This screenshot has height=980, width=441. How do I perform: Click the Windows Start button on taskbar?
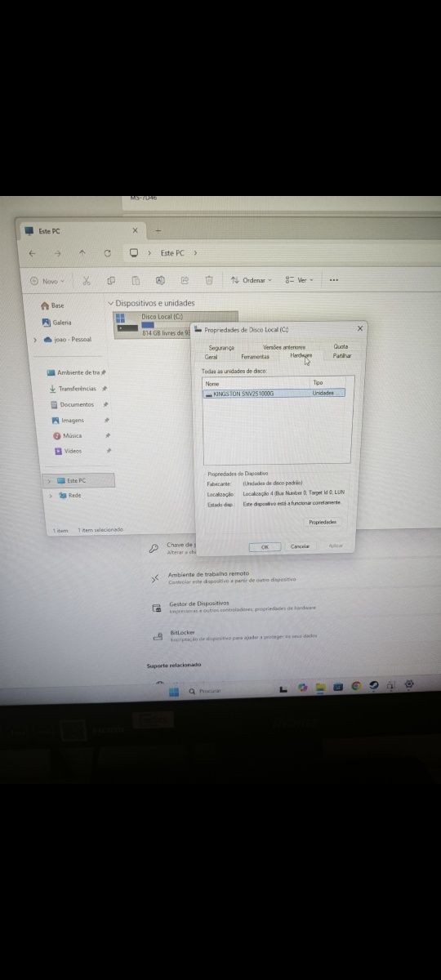(x=174, y=691)
